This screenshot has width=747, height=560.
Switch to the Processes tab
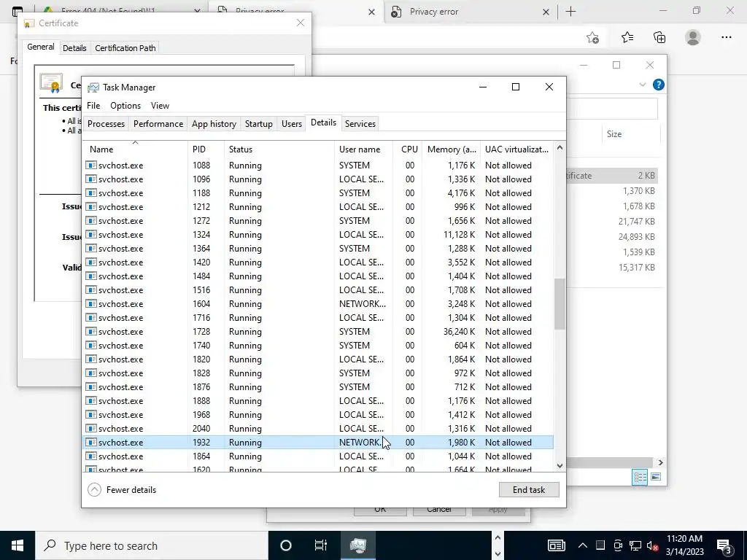[106, 124]
